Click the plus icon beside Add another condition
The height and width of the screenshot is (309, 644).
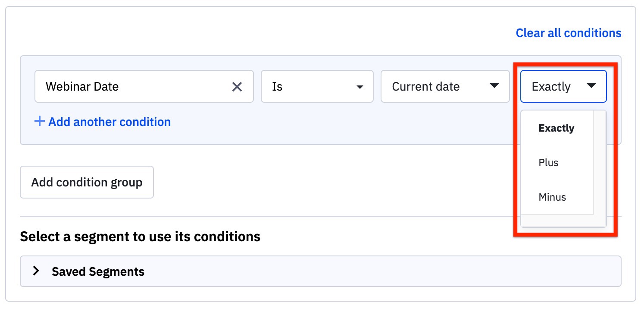tap(39, 122)
